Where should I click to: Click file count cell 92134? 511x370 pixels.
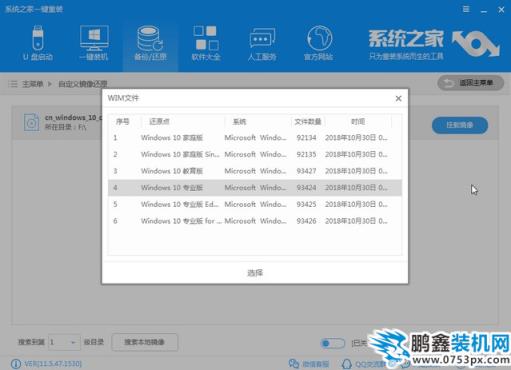[306, 138]
